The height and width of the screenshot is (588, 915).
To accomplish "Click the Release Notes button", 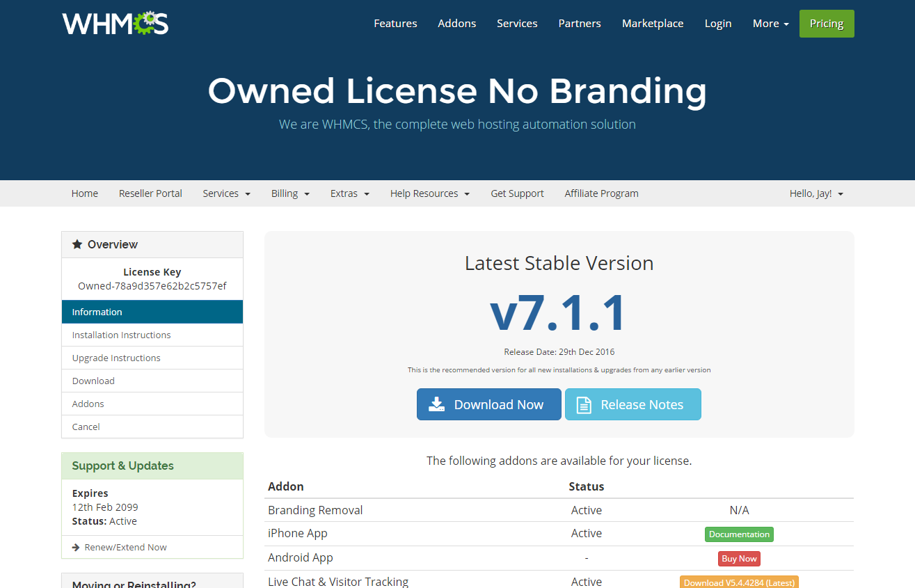I will coord(633,404).
